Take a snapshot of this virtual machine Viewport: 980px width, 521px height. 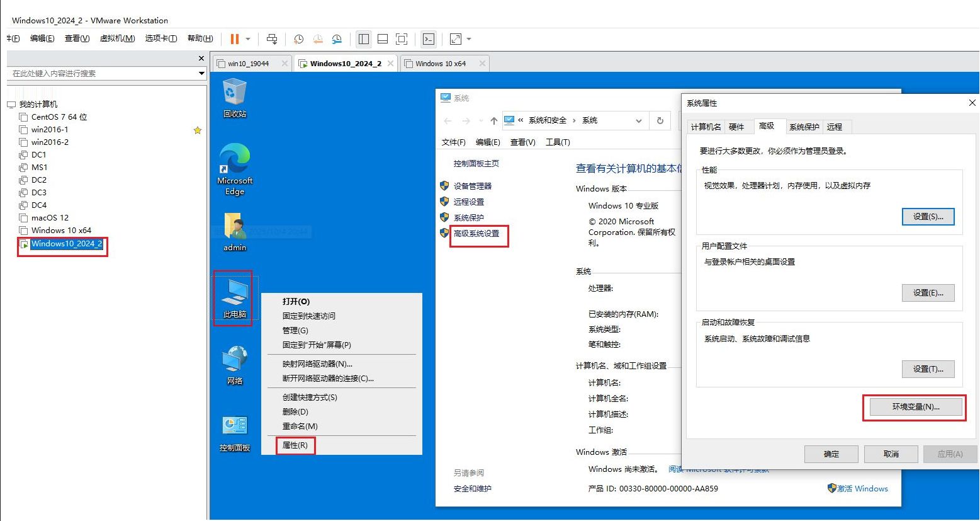click(x=299, y=39)
